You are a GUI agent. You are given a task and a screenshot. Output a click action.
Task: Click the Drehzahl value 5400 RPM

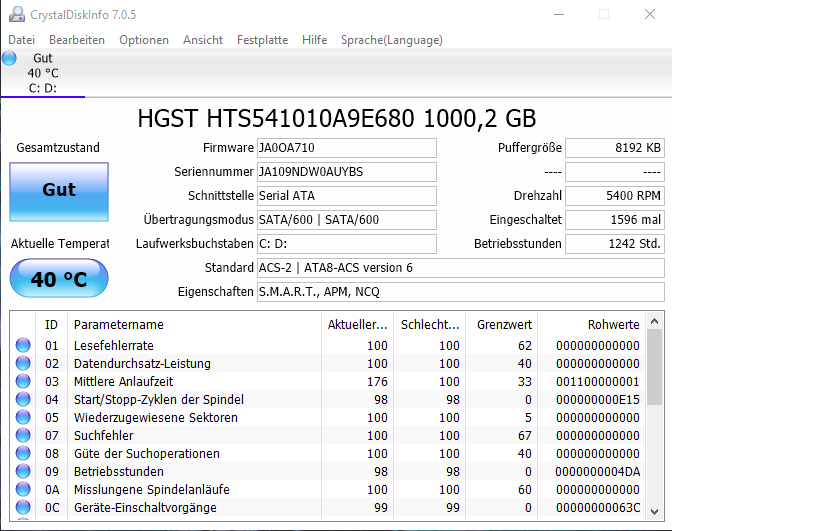point(615,196)
